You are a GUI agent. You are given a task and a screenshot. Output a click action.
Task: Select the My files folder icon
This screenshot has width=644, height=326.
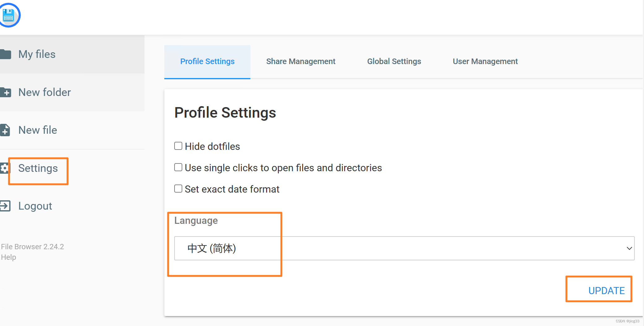coord(6,54)
